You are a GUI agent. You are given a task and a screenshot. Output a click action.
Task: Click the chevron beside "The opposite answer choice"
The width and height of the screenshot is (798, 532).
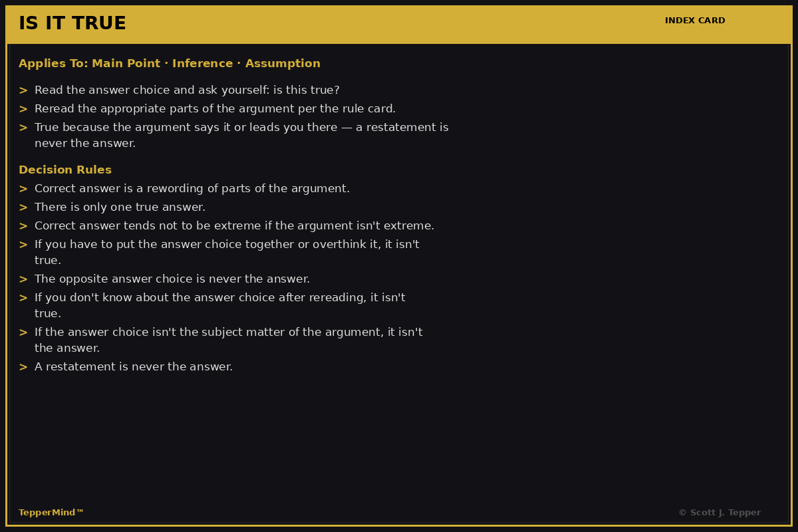point(23,279)
